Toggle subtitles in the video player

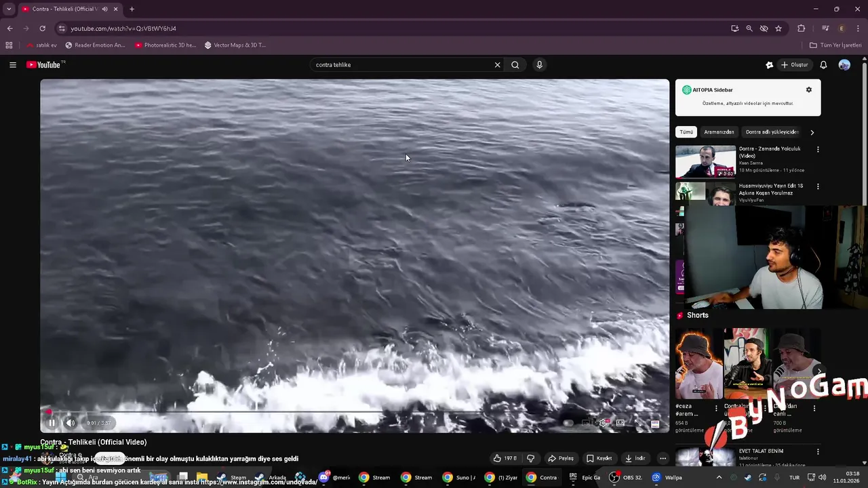click(x=586, y=423)
